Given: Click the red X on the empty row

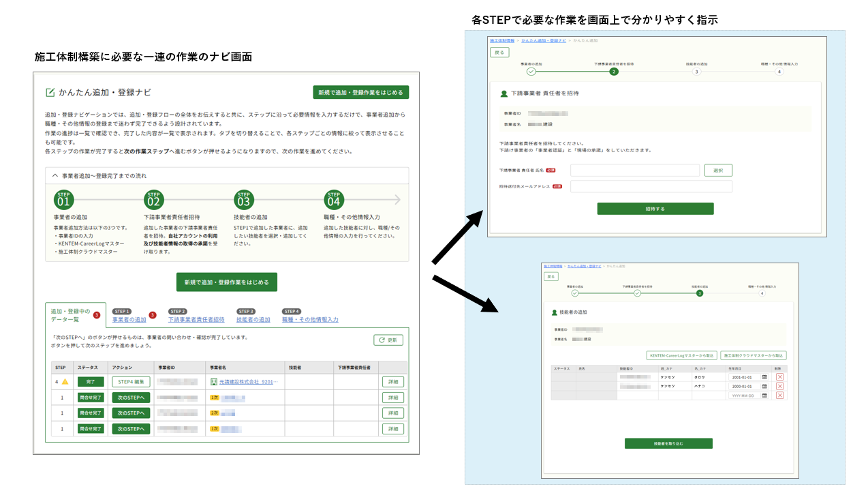Looking at the screenshot, I should [x=780, y=395].
